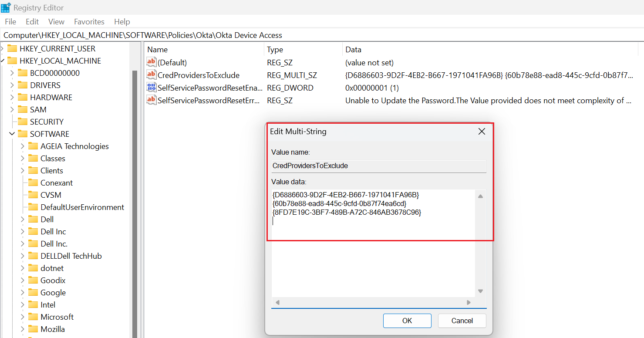
Task: Click OK in Edit Multi-String dialog
Action: (407, 321)
